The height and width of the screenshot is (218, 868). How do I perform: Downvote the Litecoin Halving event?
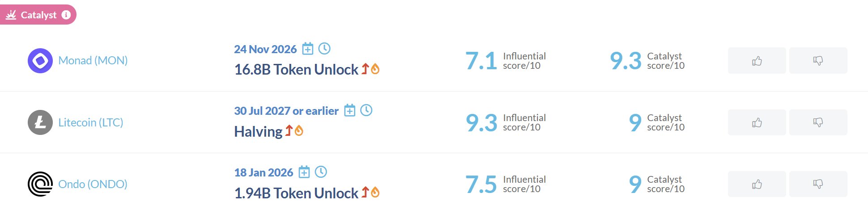(x=818, y=122)
